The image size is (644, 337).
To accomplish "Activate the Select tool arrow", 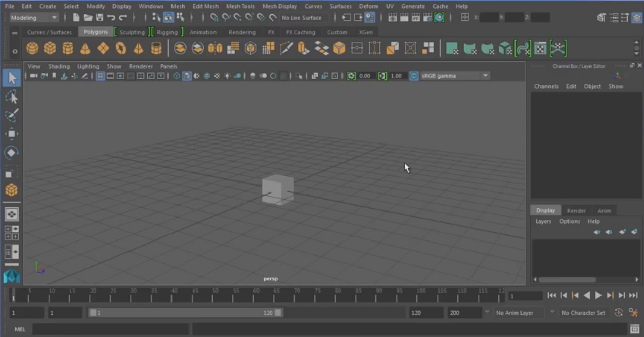I will pyautogui.click(x=12, y=78).
